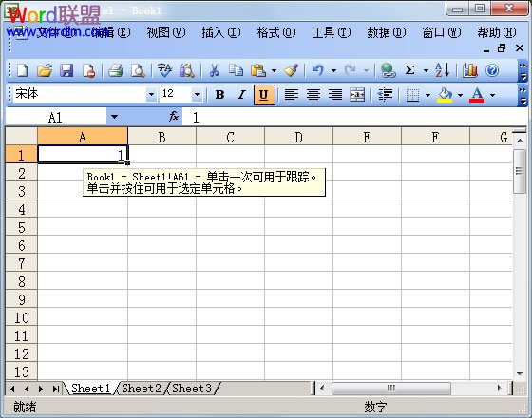This screenshot has height=418, width=532.
Task: Switch to the Sheet2 tab
Action: [x=142, y=389]
